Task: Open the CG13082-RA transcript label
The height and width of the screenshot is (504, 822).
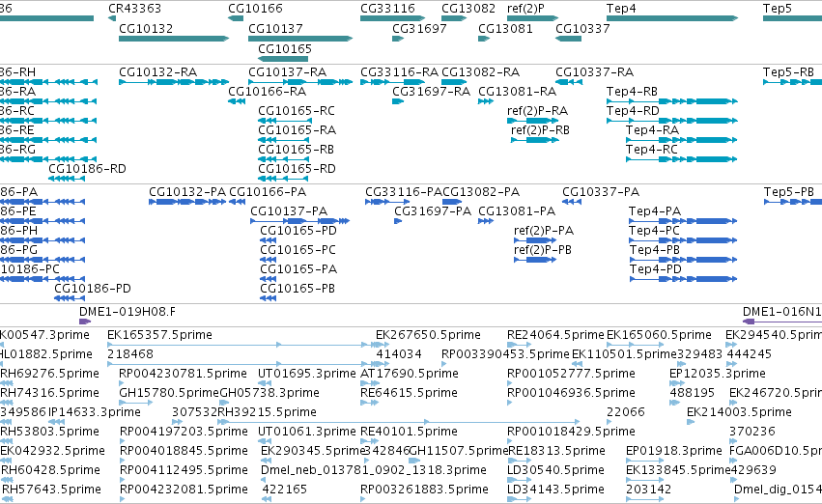Action: (481, 71)
